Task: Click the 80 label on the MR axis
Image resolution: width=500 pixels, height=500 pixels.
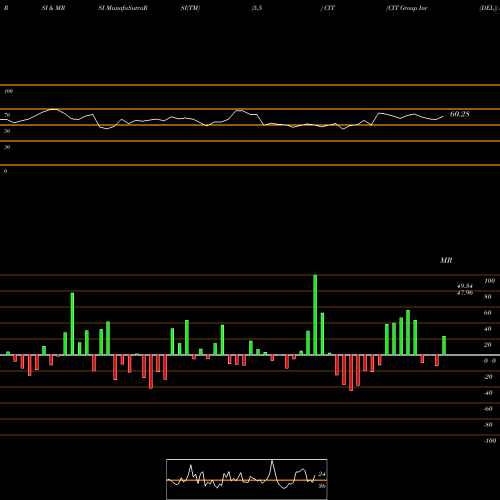Action: click(488, 297)
